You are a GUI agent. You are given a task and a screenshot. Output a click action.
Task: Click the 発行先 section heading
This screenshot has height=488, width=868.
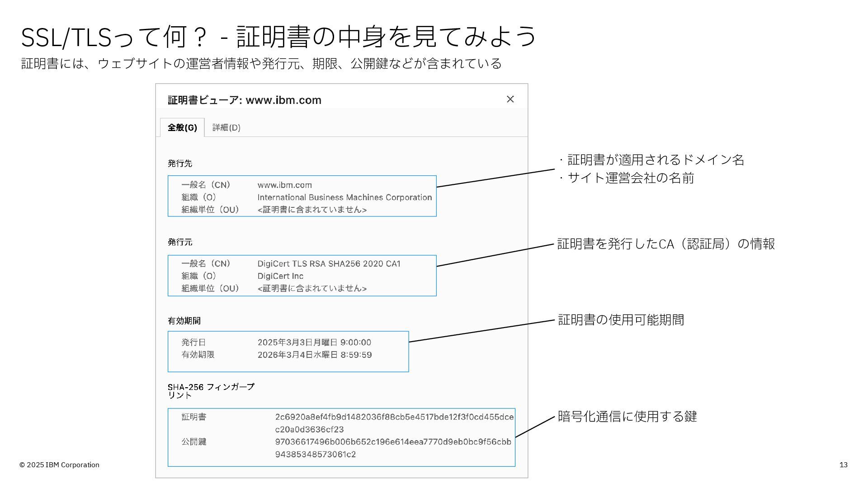(x=180, y=164)
